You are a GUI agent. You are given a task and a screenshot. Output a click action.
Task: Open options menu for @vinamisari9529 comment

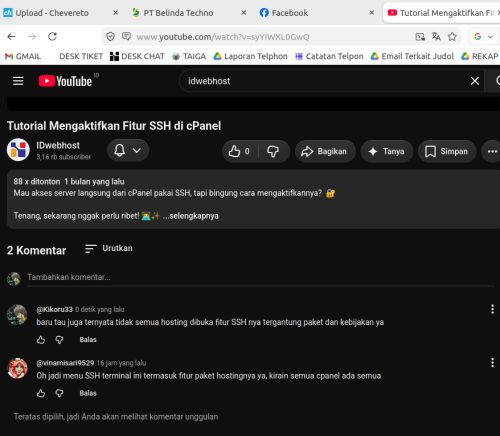coord(492,363)
